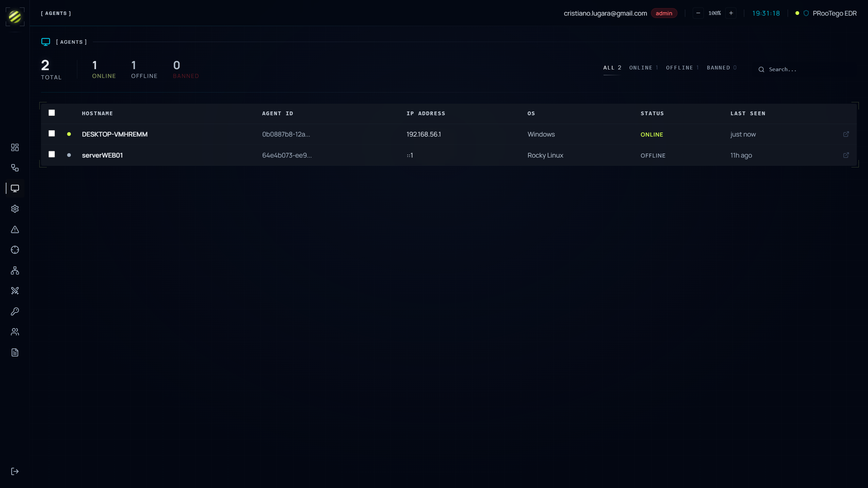Open the document report sidebar icon
Screen dimensions: 868x488
tap(15, 352)
